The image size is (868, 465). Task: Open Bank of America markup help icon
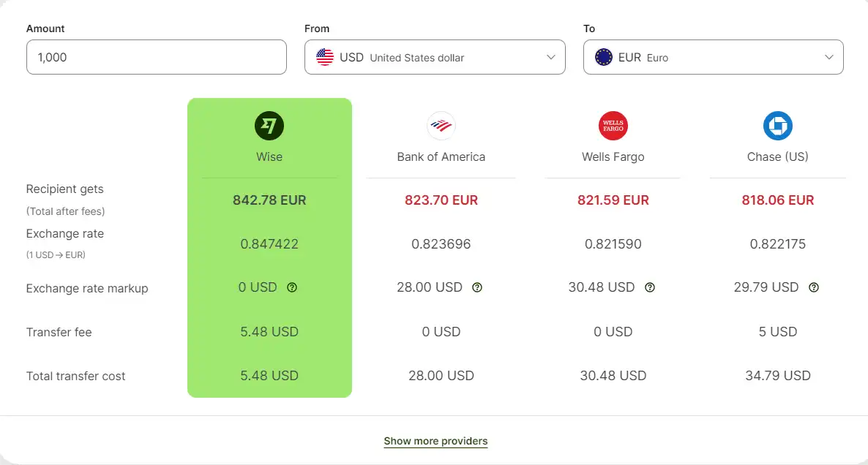(477, 287)
